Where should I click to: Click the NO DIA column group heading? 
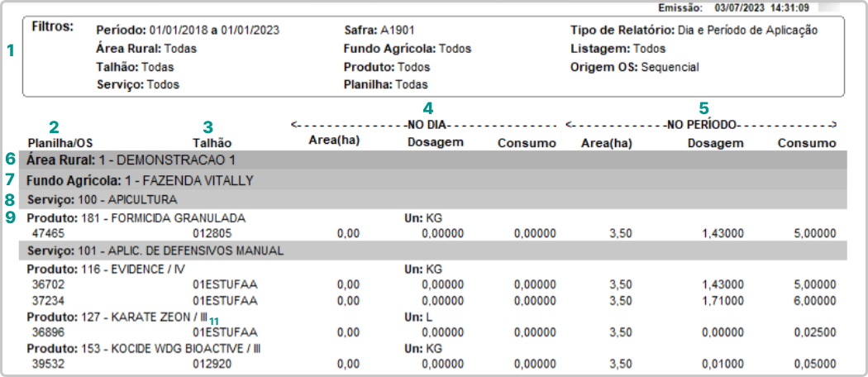point(425,125)
